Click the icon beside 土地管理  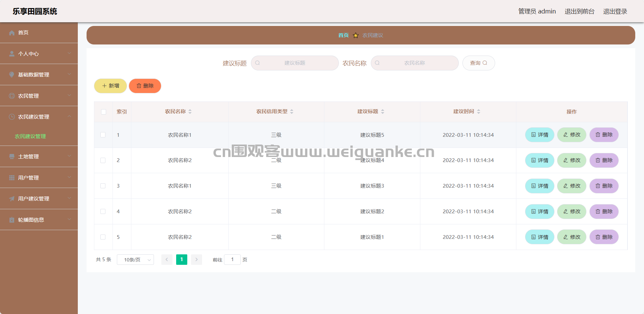12,157
